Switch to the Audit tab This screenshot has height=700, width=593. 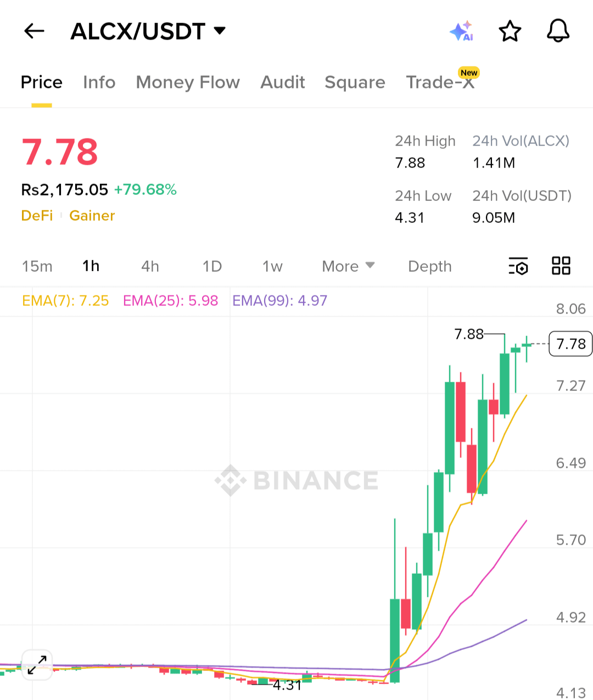pyautogui.click(x=283, y=82)
